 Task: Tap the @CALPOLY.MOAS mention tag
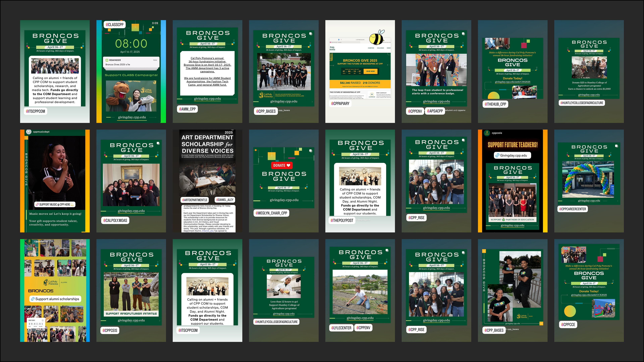[x=115, y=220]
